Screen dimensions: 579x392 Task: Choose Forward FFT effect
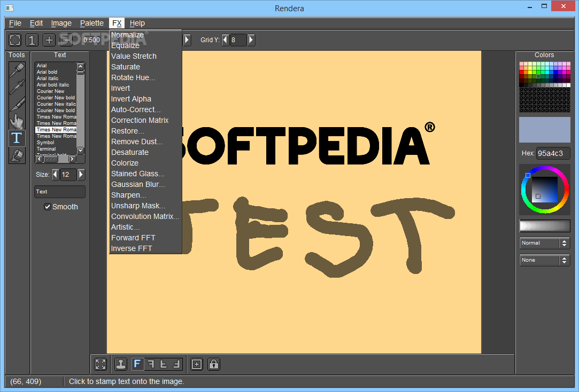(x=145, y=238)
